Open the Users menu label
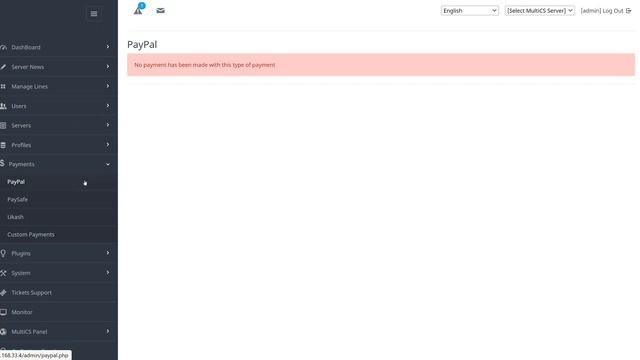The width and height of the screenshot is (640, 360). coord(19,106)
